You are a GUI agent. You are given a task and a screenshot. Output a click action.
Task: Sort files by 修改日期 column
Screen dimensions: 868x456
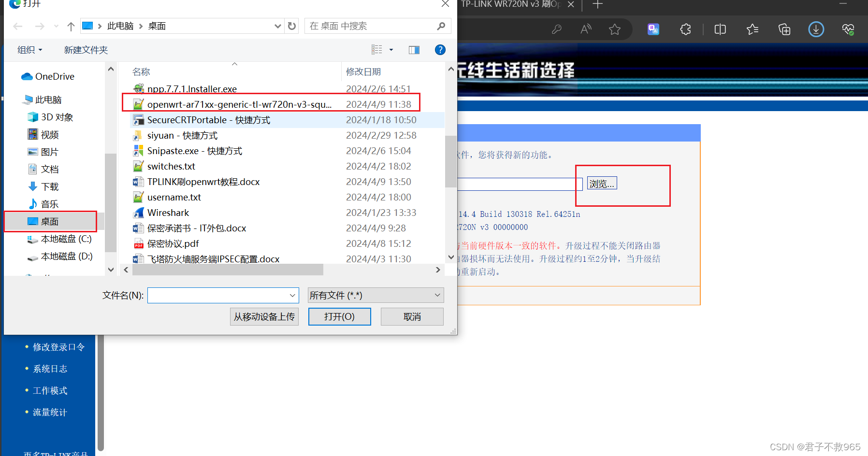click(363, 71)
